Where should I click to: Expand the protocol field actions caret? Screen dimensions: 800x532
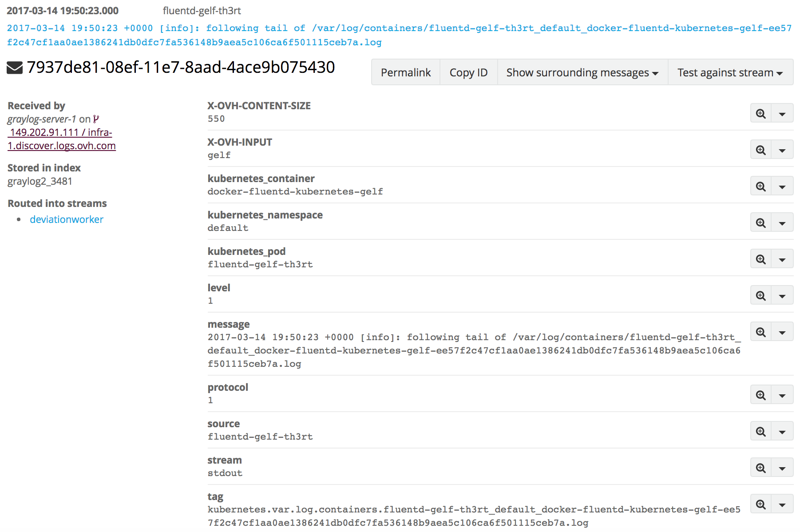782,396
